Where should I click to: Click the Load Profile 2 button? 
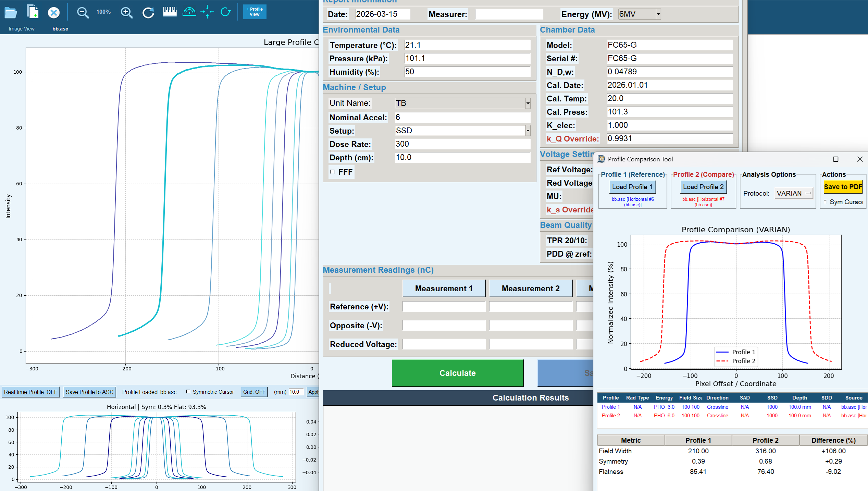pos(703,187)
